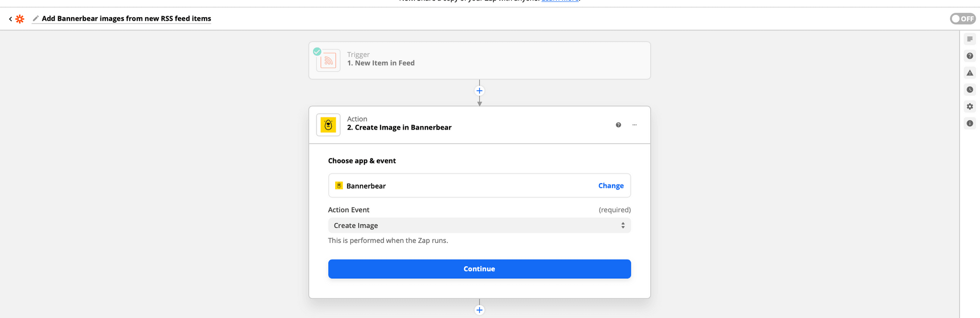Image resolution: width=980 pixels, height=318 pixels.
Task: Open the Zapier home logo icon
Action: pyautogui.click(x=20, y=19)
